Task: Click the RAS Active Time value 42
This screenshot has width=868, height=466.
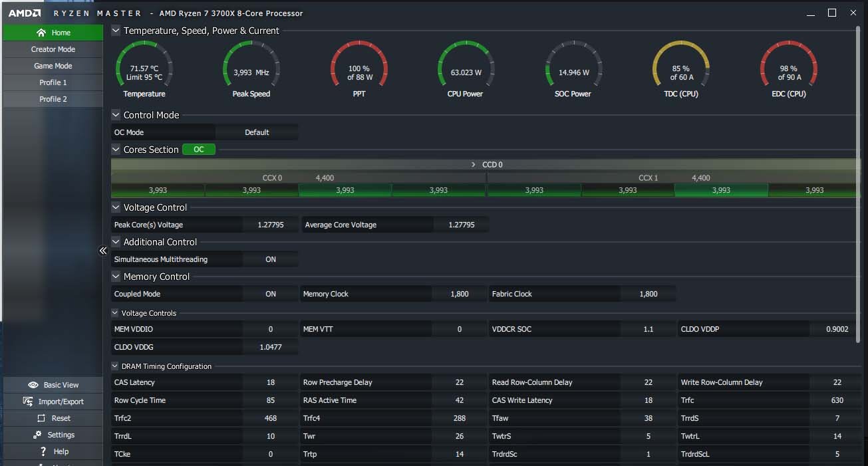Action: [460, 400]
